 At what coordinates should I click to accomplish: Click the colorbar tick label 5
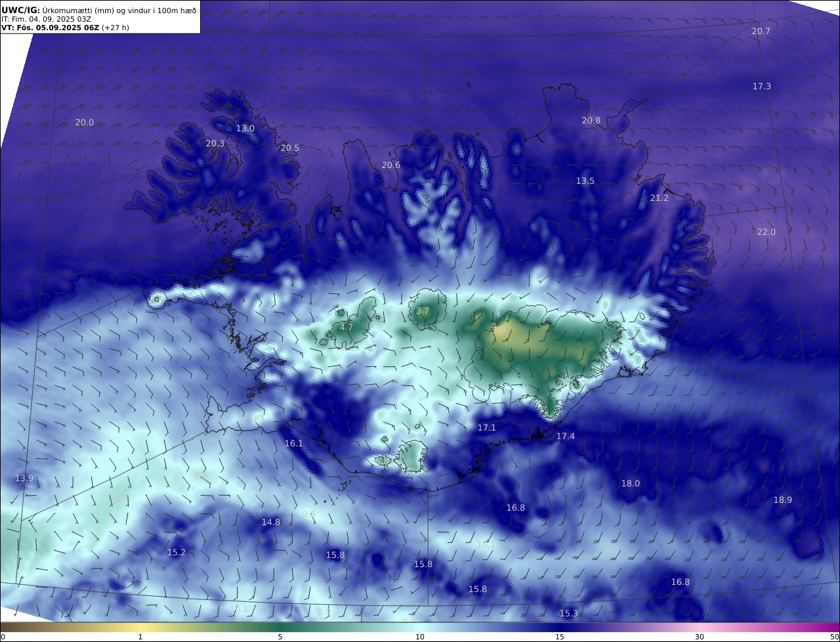(x=280, y=637)
